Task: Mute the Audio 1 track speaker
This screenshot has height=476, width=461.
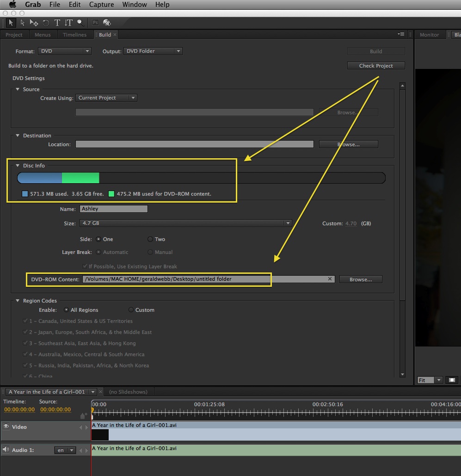Action: [x=6, y=449]
